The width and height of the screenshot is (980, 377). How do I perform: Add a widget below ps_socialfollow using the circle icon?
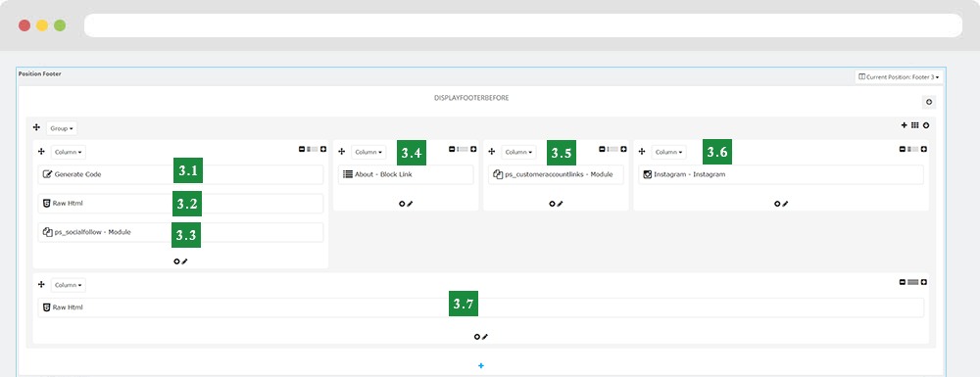(x=176, y=261)
